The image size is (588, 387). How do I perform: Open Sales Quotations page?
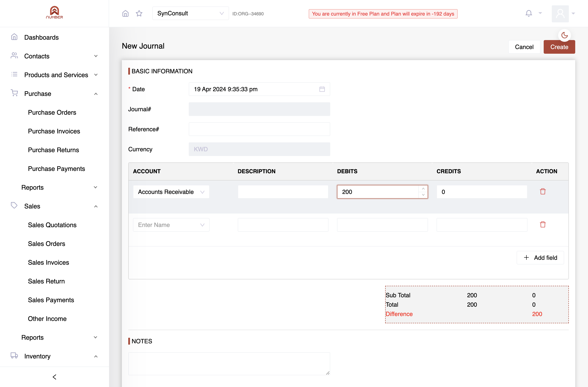point(52,225)
